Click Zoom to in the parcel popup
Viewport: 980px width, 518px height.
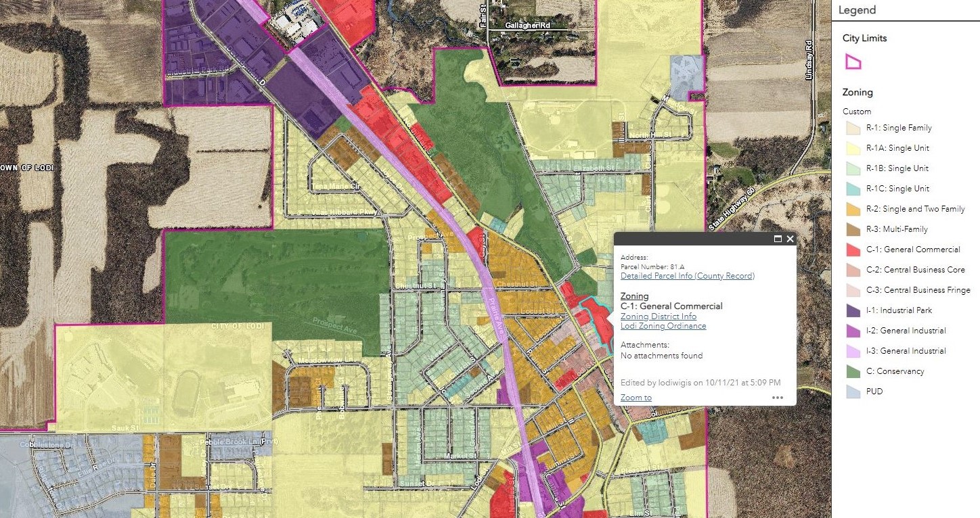pos(636,398)
